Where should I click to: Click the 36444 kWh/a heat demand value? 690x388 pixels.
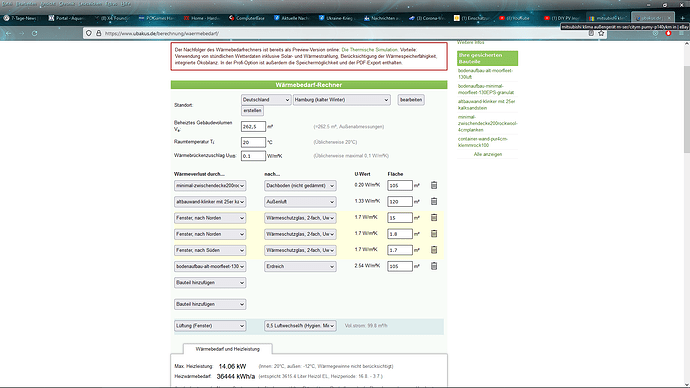point(236,377)
